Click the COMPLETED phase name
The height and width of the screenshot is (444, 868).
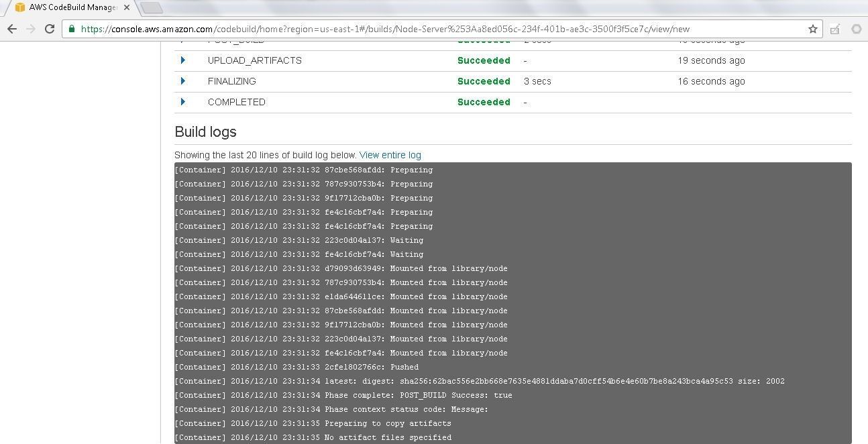[x=237, y=102]
